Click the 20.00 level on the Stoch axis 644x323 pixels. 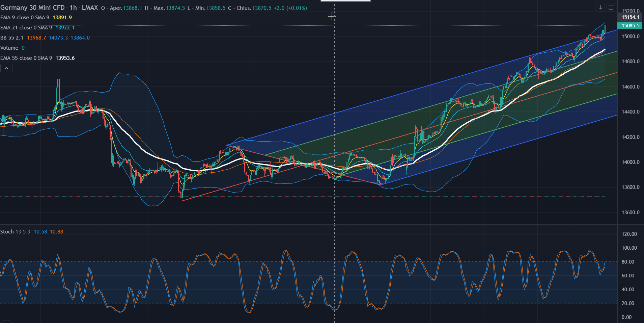628,303
